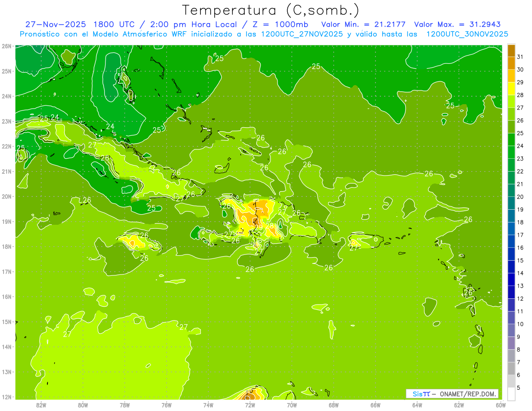Click "Valor Min. = 21.2177" value
Screen dimensions: 532x411
click(x=364, y=24)
